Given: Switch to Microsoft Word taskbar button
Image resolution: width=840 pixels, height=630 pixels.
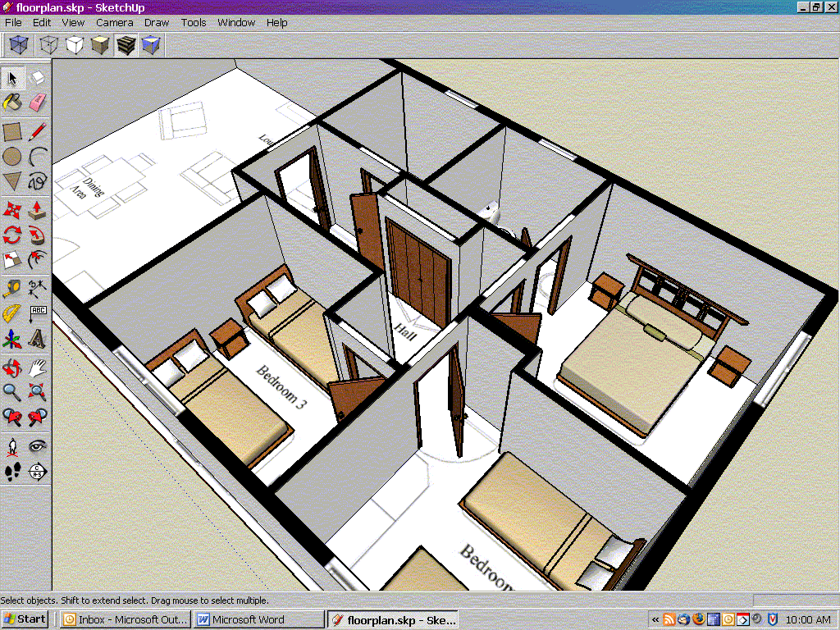Looking at the screenshot, I should [258, 619].
